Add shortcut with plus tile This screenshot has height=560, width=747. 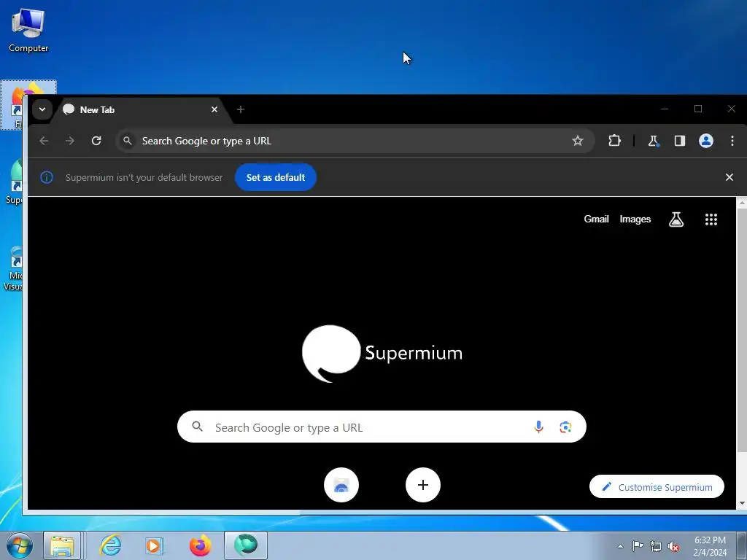(x=423, y=485)
